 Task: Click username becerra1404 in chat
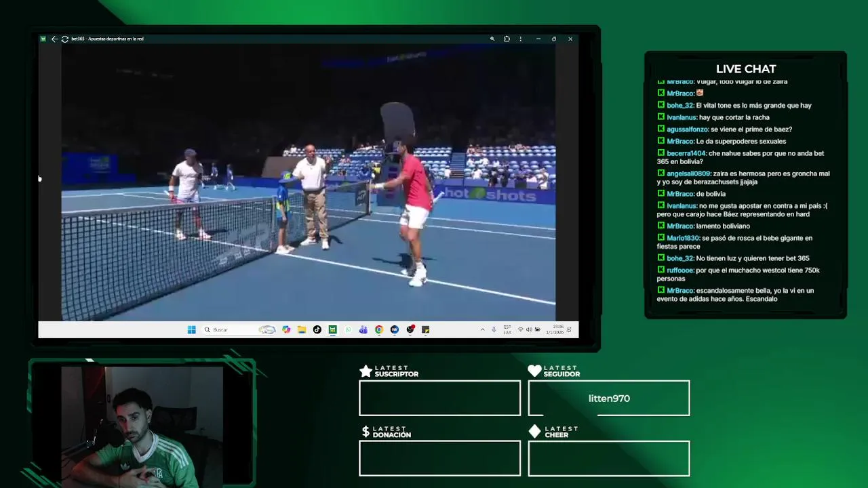(686, 153)
